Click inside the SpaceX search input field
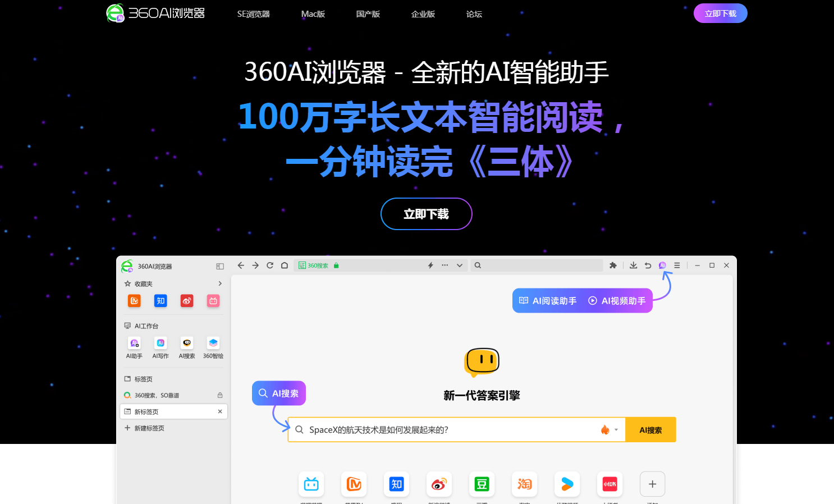This screenshot has height=504, width=834. (449, 429)
